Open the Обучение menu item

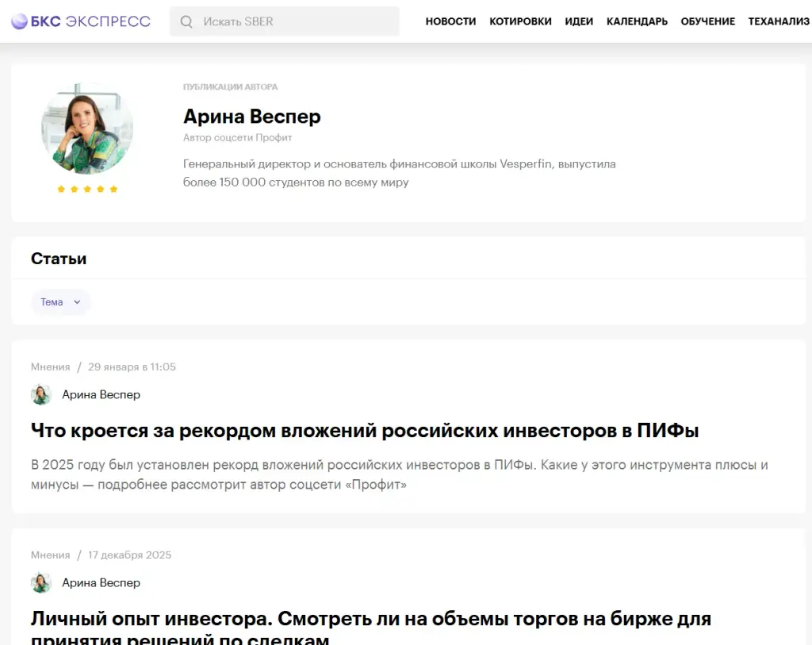point(708,21)
